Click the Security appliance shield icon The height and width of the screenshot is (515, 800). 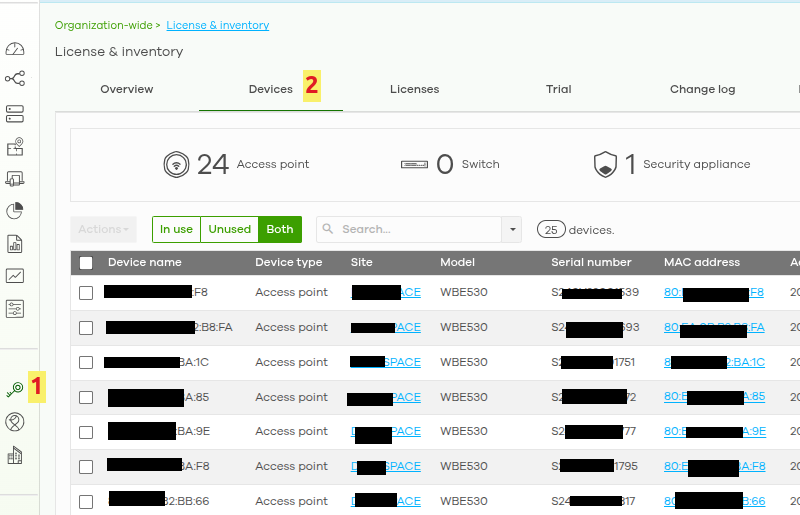click(605, 164)
